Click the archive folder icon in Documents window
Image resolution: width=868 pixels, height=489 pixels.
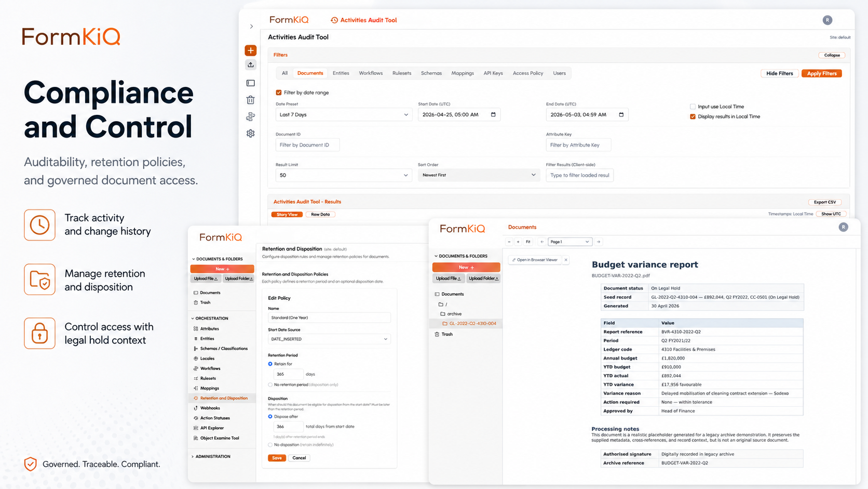443,314
